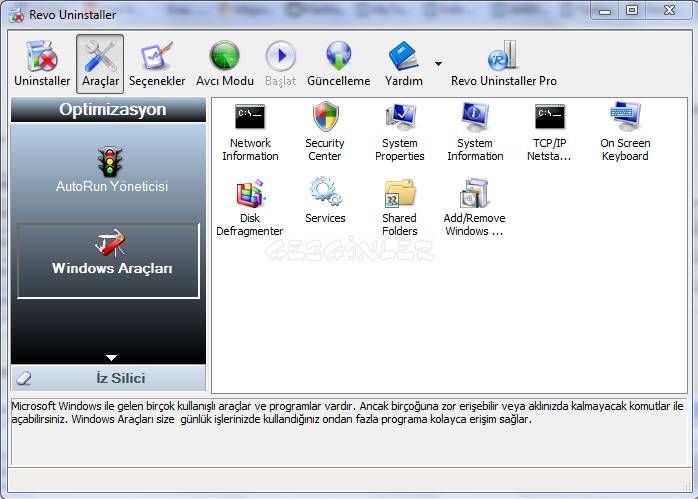Select the Araçlar tools toolbar button
This screenshot has width=698, height=499.
tap(100, 64)
